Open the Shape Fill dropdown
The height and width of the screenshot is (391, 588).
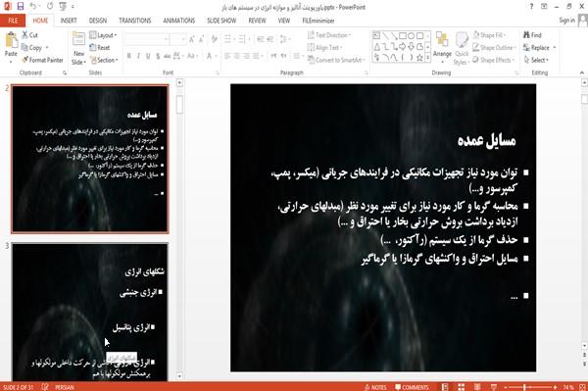[489, 35]
